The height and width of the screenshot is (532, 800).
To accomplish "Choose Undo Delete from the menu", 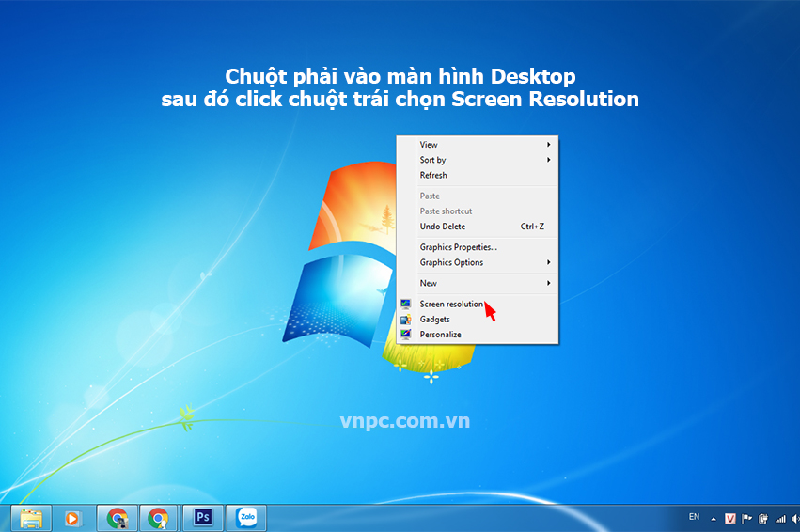I will pyautogui.click(x=478, y=227).
